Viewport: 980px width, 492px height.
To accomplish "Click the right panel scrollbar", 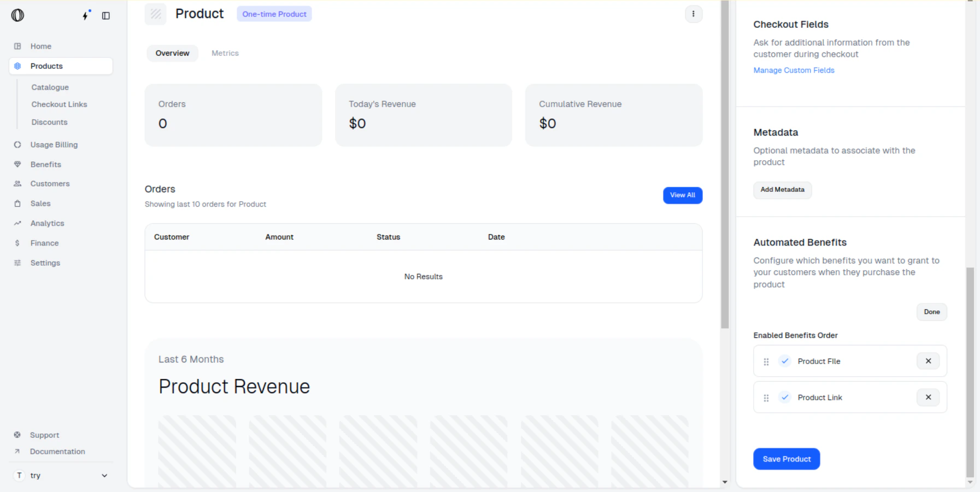I will pyautogui.click(x=970, y=372).
